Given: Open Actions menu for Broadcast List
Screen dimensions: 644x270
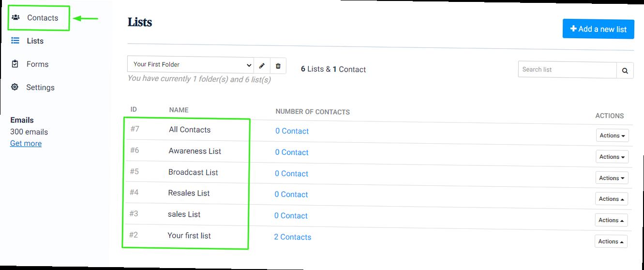Looking at the screenshot, I should click(612, 178).
